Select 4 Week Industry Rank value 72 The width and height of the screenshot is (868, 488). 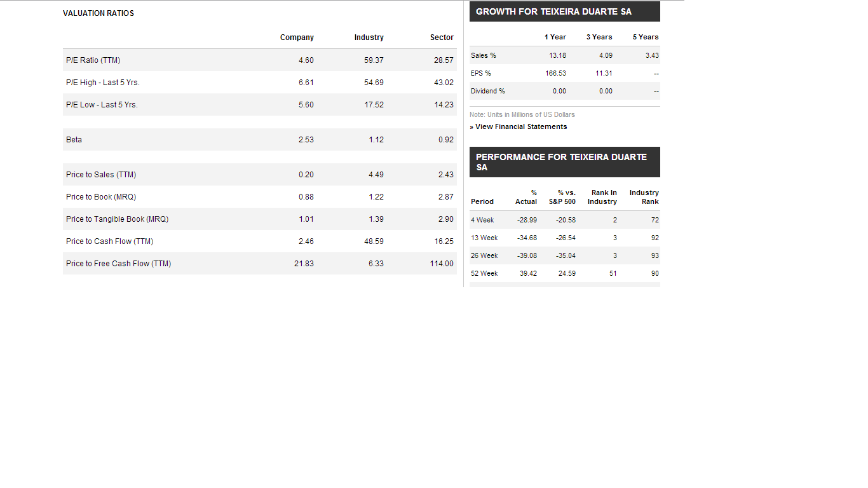click(x=655, y=220)
